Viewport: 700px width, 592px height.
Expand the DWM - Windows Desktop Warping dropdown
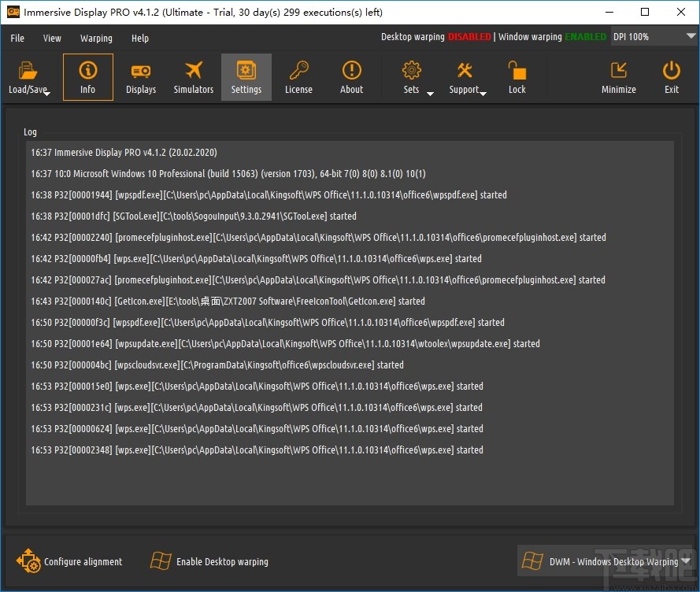(686, 561)
